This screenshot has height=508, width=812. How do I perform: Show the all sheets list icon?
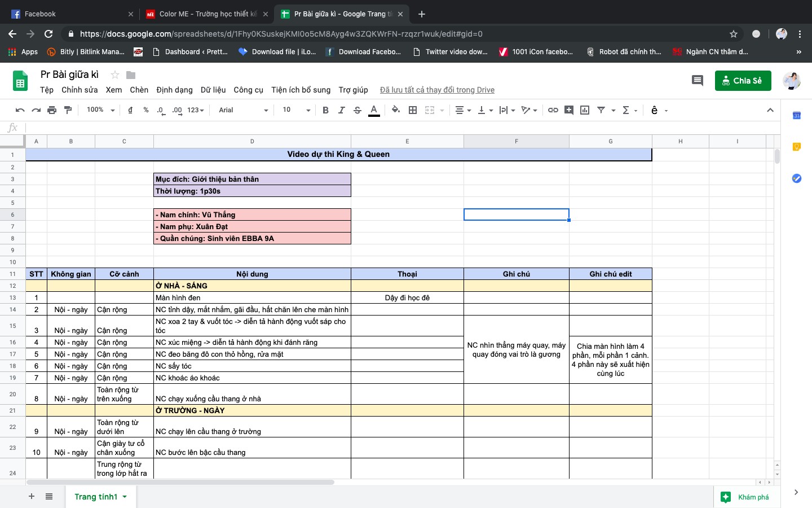(x=49, y=496)
